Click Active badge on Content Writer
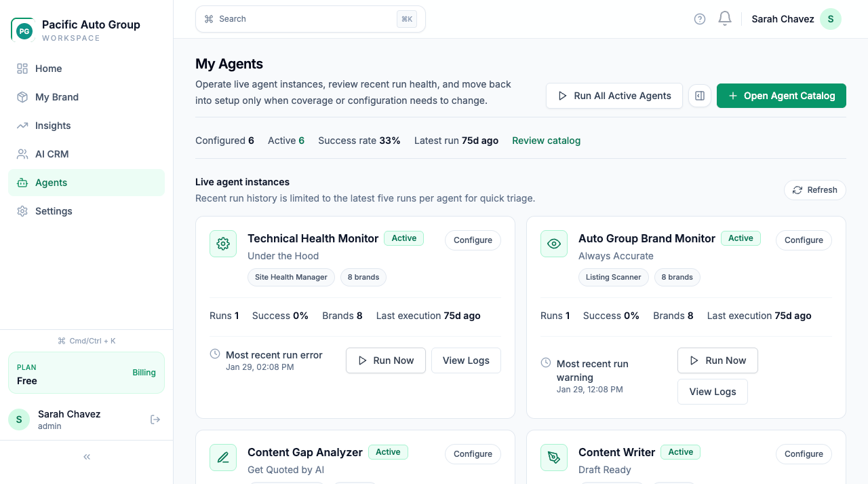Image resolution: width=868 pixels, height=484 pixels. (680, 452)
